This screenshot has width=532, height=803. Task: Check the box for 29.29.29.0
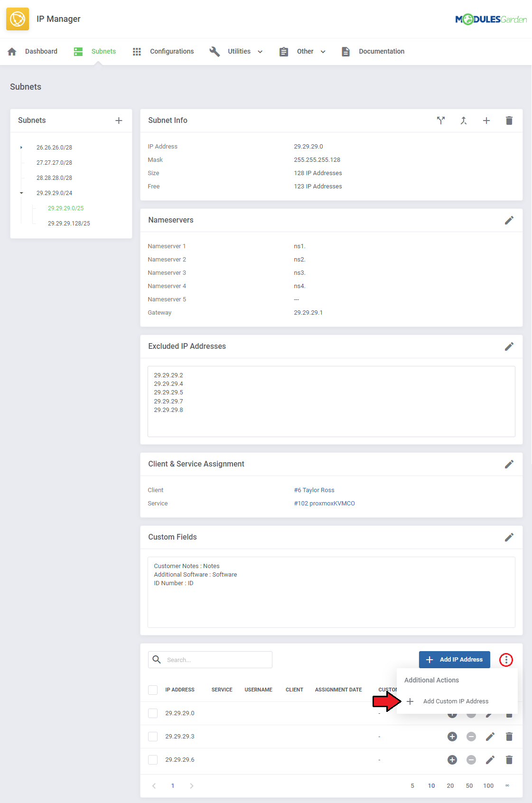coord(153,713)
